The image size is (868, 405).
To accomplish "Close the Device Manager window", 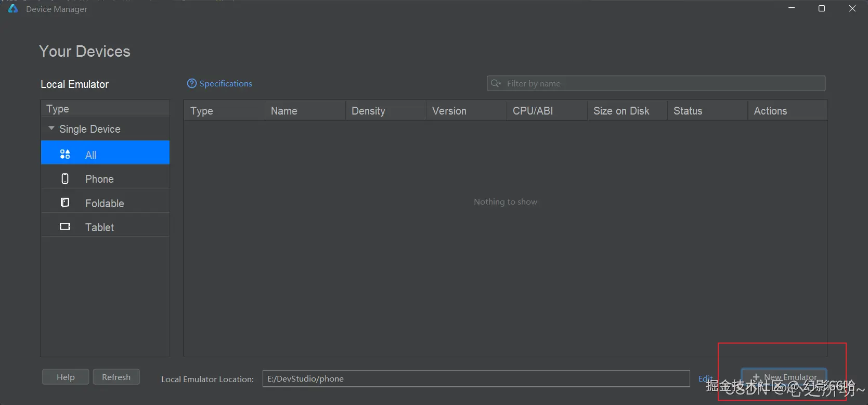I will pos(852,8).
